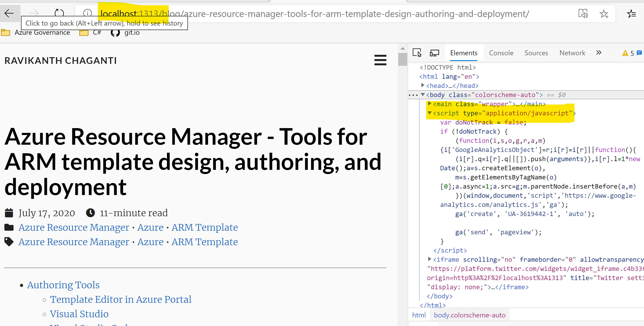The width and height of the screenshot is (644, 326).
Task: Open the hamburger menu on the blog
Action: click(x=380, y=60)
